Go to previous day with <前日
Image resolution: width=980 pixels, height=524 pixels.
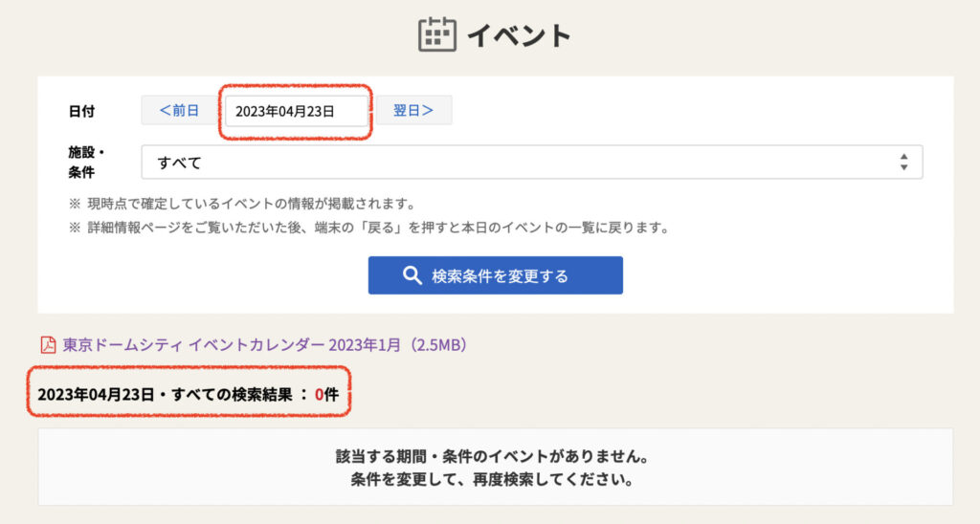tap(179, 111)
